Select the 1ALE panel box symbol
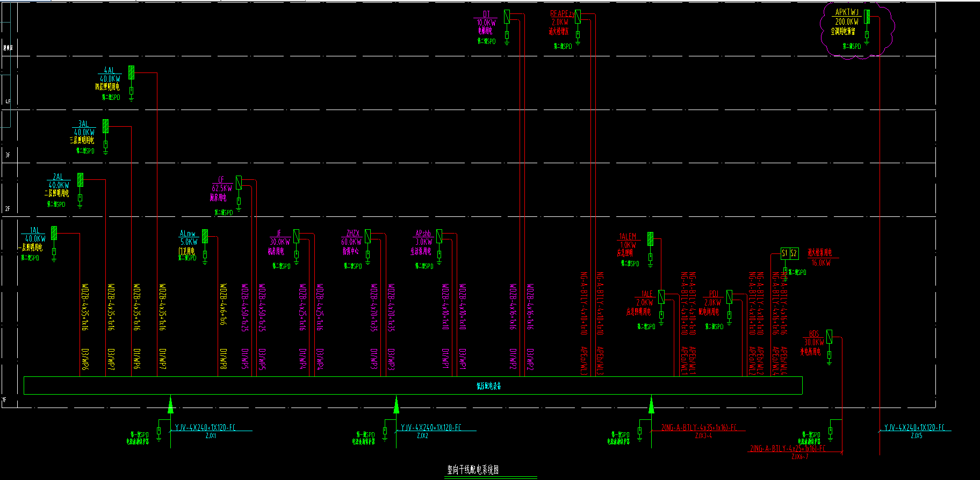The width and height of the screenshot is (980, 480). (661, 297)
